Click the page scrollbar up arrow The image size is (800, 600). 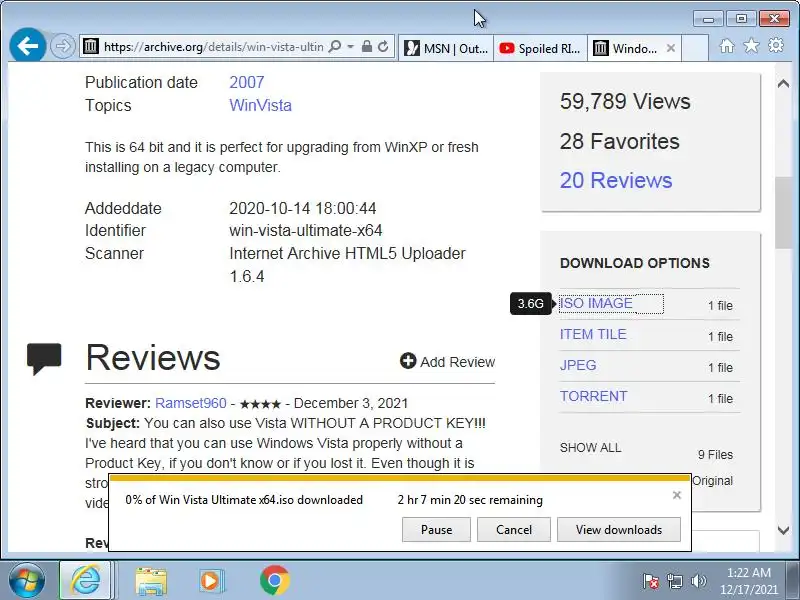point(783,84)
